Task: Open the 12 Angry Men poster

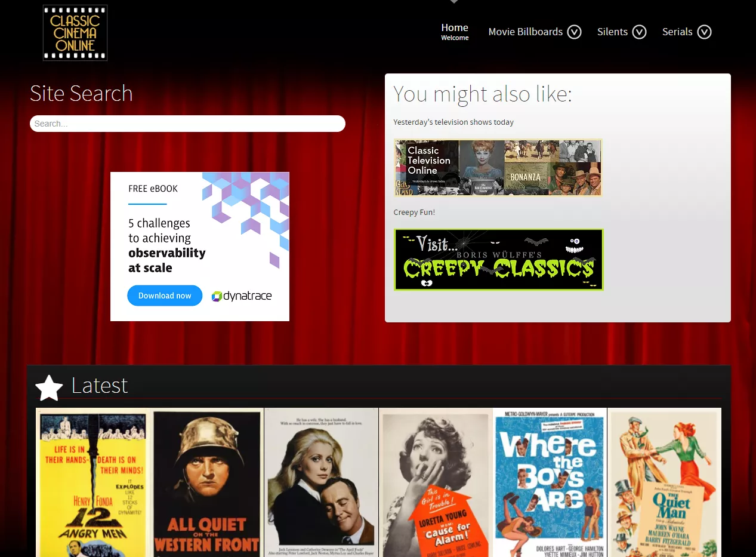Action: pyautogui.click(x=92, y=482)
